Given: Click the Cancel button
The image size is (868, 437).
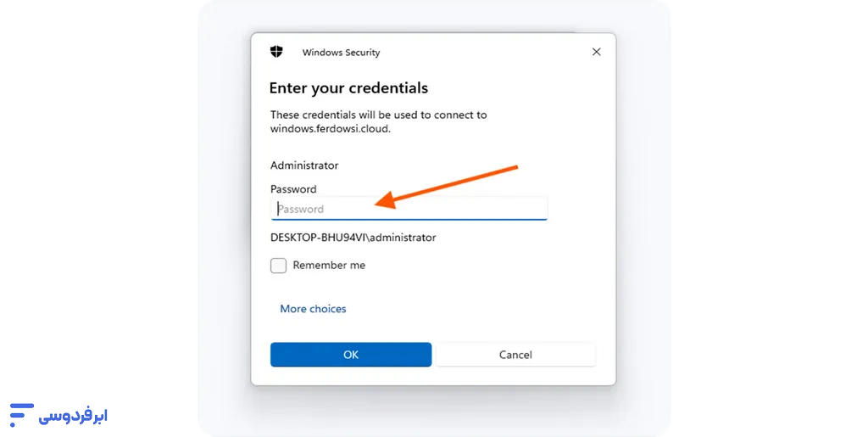Looking at the screenshot, I should pyautogui.click(x=515, y=355).
